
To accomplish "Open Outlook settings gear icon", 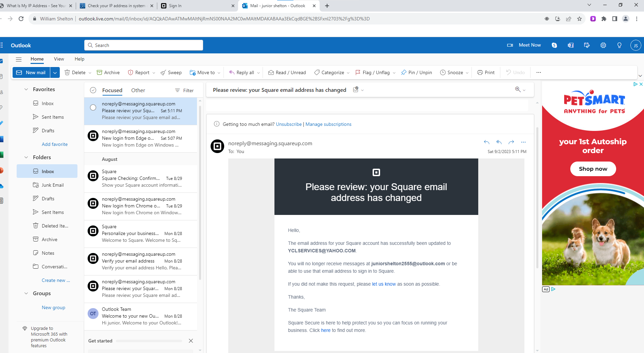I will (603, 45).
